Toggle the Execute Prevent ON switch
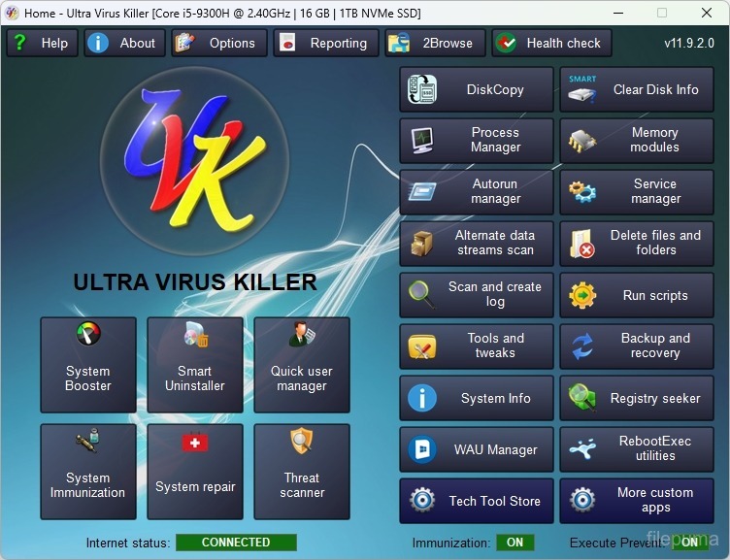This screenshot has width=730, height=560. (x=687, y=543)
